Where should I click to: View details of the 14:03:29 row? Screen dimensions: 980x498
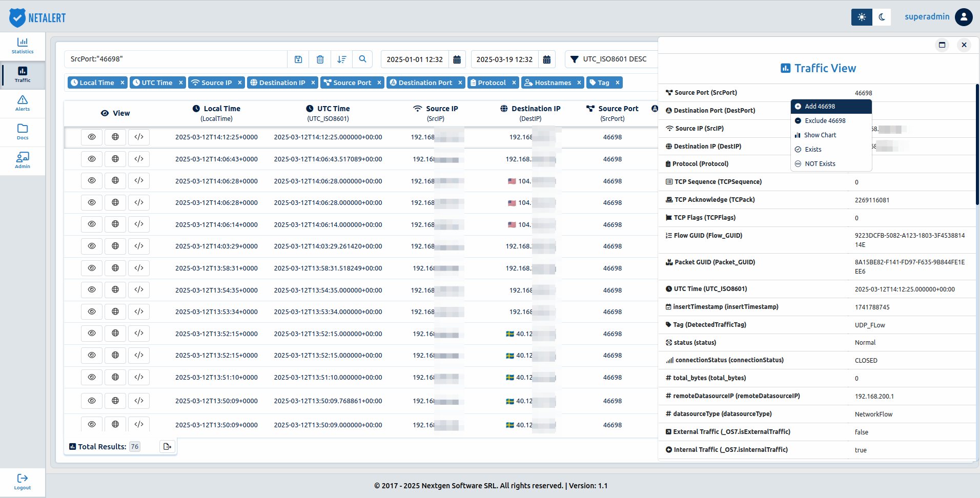pyautogui.click(x=92, y=246)
